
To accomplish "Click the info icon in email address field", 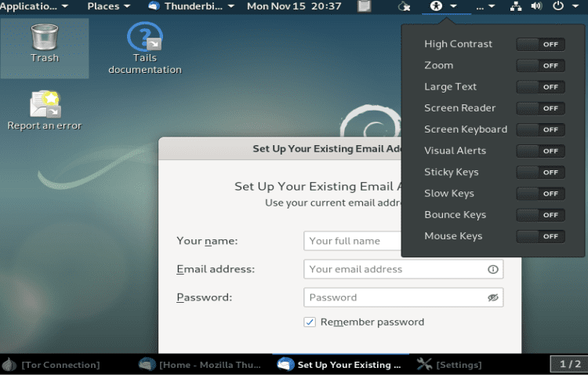I will 492,269.
